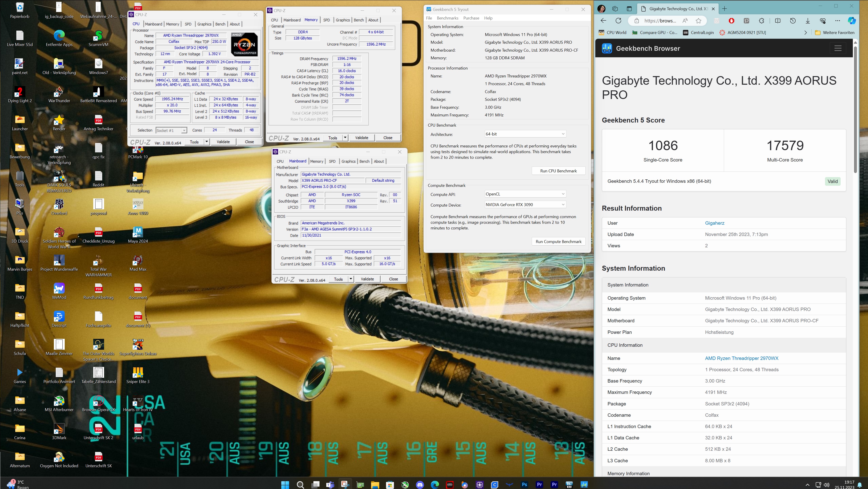Click Edge address bar URL field
Image resolution: width=868 pixels, height=489 pixels.
click(x=660, y=21)
